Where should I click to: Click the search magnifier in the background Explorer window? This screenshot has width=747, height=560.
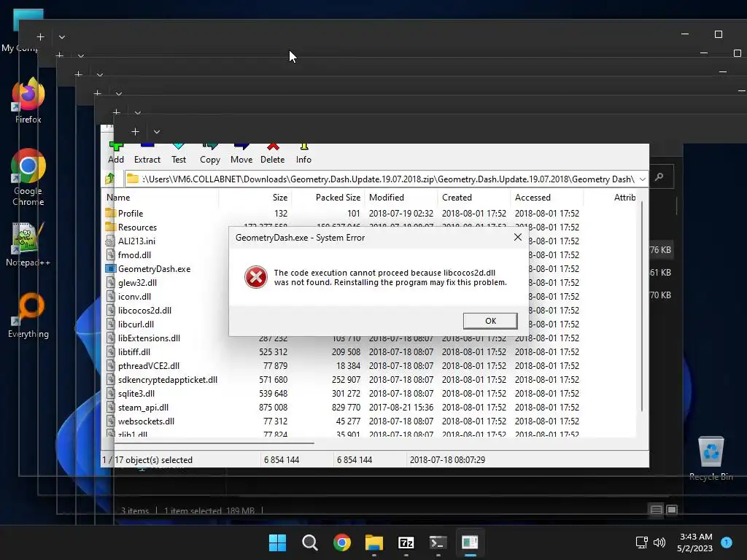[x=659, y=176]
